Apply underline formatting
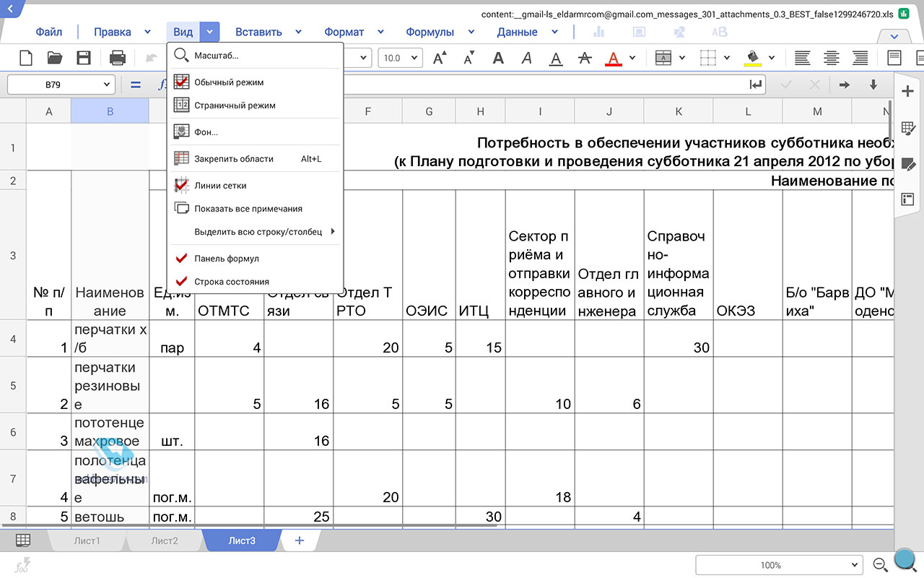 [x=555, y=59]
